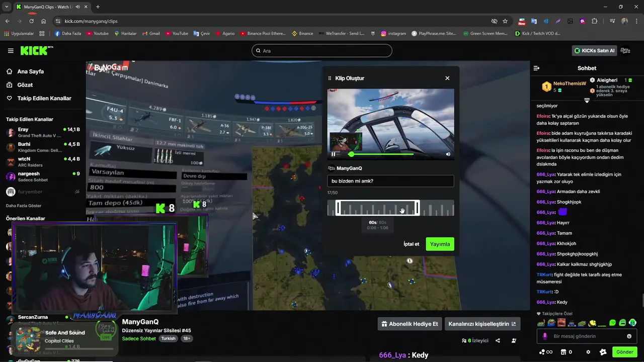Mute the ManyGanQ Clips tab audio icon

click(77, 7)
